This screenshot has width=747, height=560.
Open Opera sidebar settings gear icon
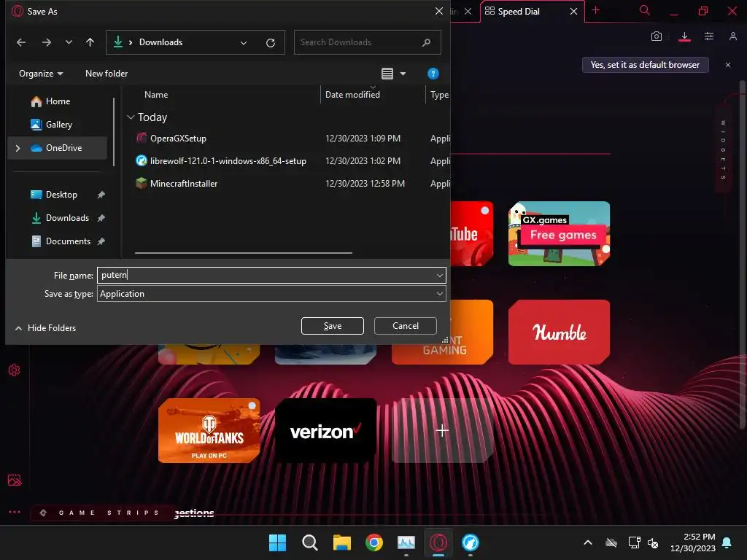pos(15,370)
